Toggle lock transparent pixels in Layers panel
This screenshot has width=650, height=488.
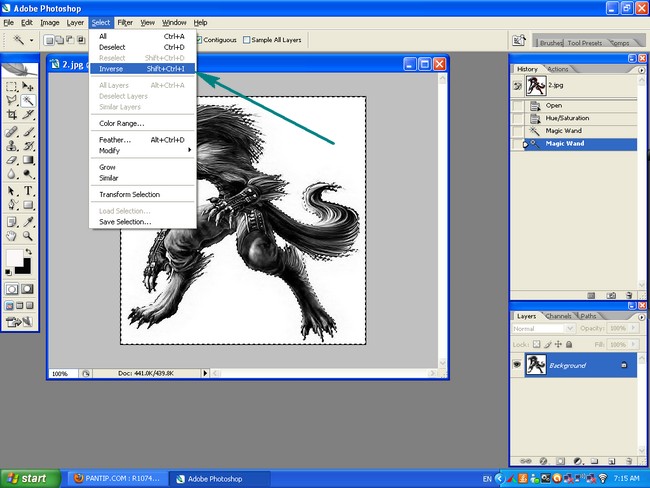pyautogui.click(x=536, y=344)
